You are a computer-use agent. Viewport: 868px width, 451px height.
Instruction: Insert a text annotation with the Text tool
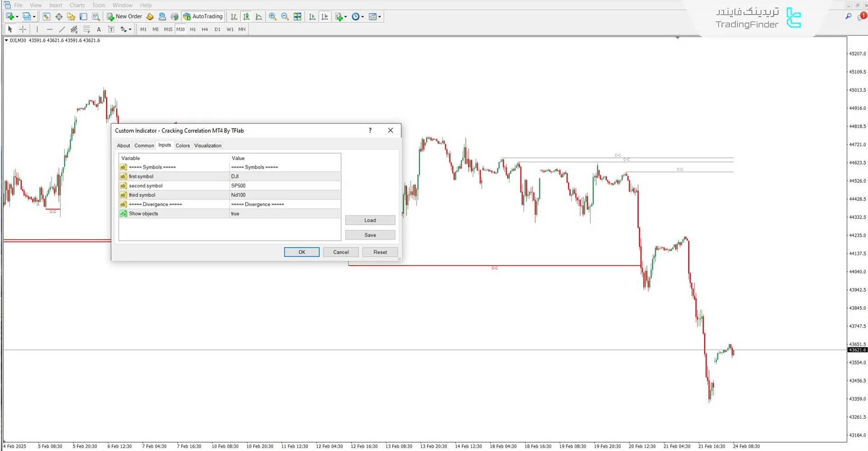click(99, 29)
